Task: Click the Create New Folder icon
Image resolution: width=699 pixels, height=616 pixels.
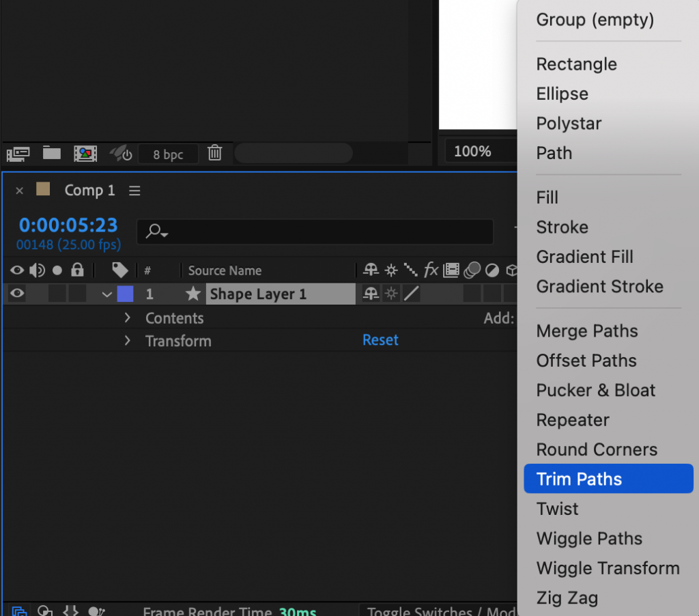Action: [51, 154]
